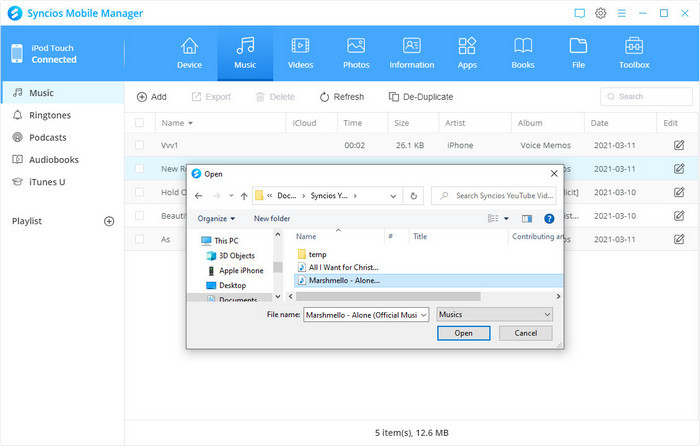Image resolution: width=700 pixels, height=446 pixels.
Task: Open the Musics file type dropdown
Action: [494, 315]
